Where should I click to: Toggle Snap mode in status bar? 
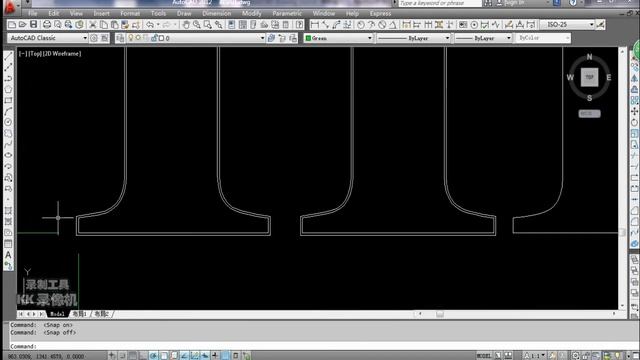pos(122,356)
